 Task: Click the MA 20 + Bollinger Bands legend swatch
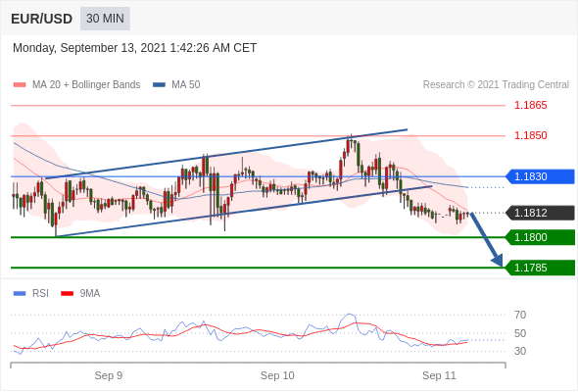tap(20, 85)
